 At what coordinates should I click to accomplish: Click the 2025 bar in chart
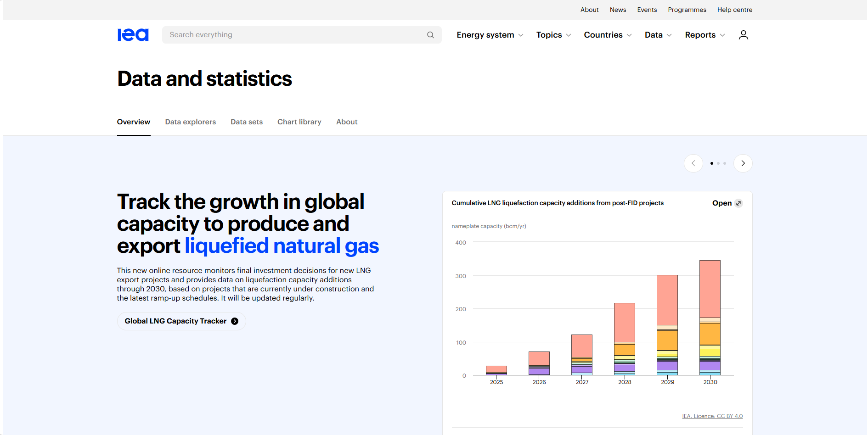pos(496,370)
